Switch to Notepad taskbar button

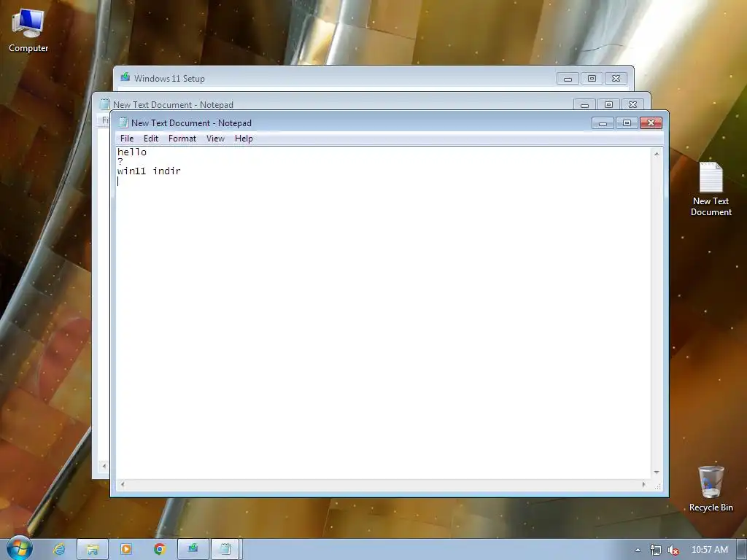(226, 549)
